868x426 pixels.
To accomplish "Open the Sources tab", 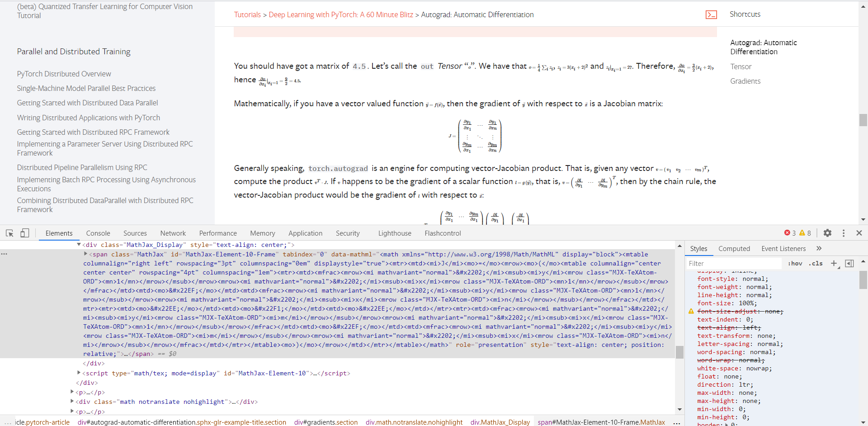I will tap(135, 233).
